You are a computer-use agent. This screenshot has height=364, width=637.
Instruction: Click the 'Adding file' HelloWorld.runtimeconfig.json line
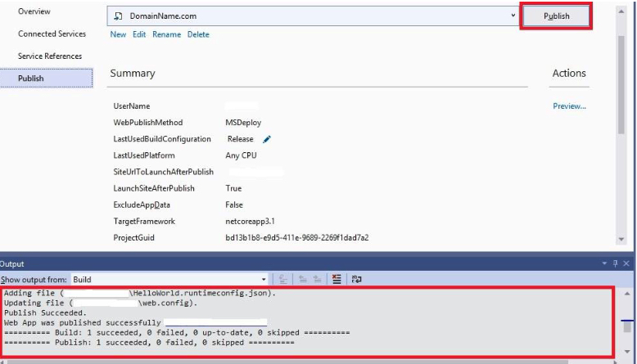tap(140, 293)
